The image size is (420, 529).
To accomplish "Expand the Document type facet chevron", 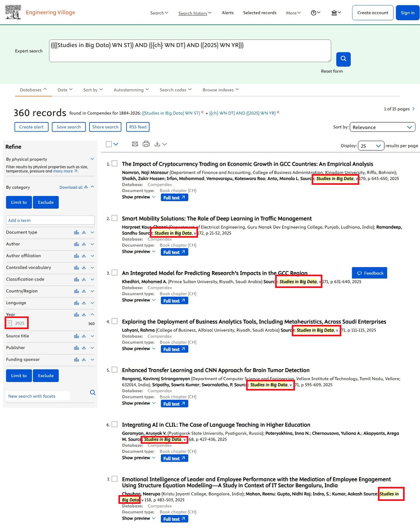I will click(x=92, y=232).
